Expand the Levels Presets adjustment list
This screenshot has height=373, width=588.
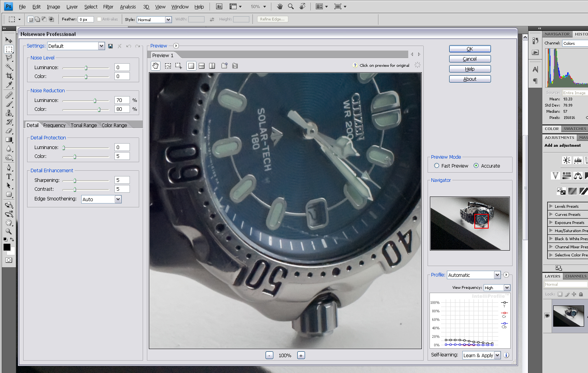551,206
